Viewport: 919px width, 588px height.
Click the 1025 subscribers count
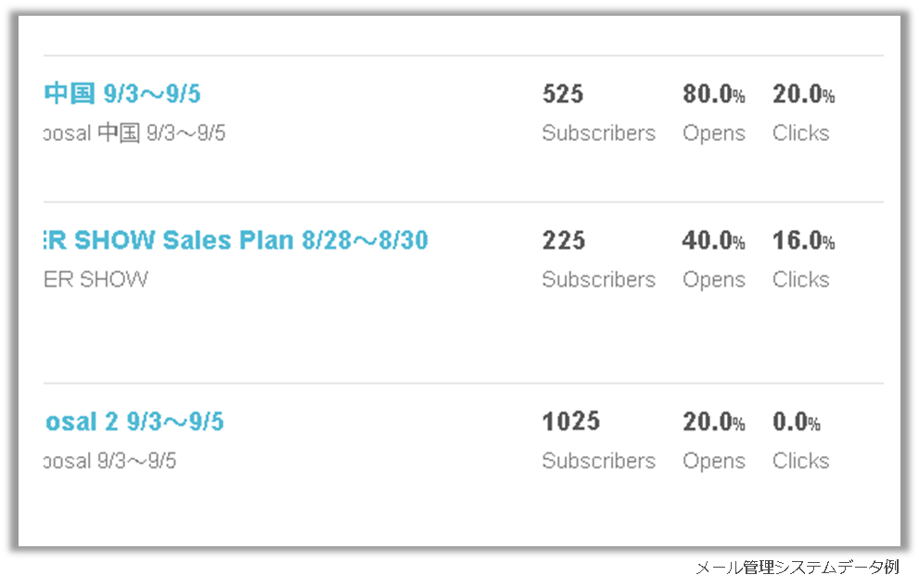(x=571, y=421)
